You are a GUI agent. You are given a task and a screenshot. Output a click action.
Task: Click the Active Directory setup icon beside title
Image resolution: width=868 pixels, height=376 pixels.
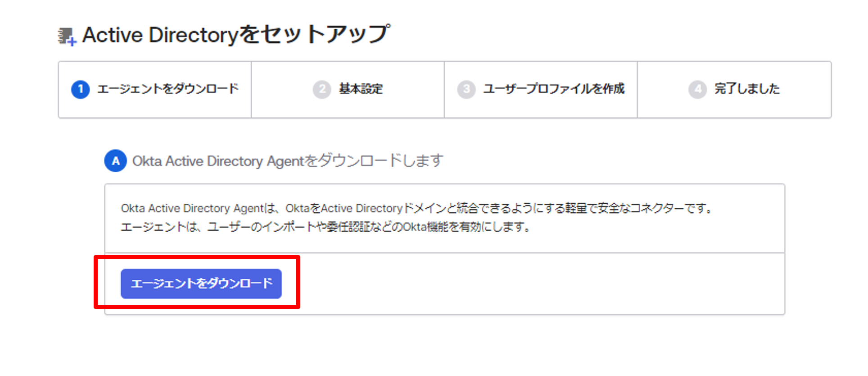(x=67, y=36)
